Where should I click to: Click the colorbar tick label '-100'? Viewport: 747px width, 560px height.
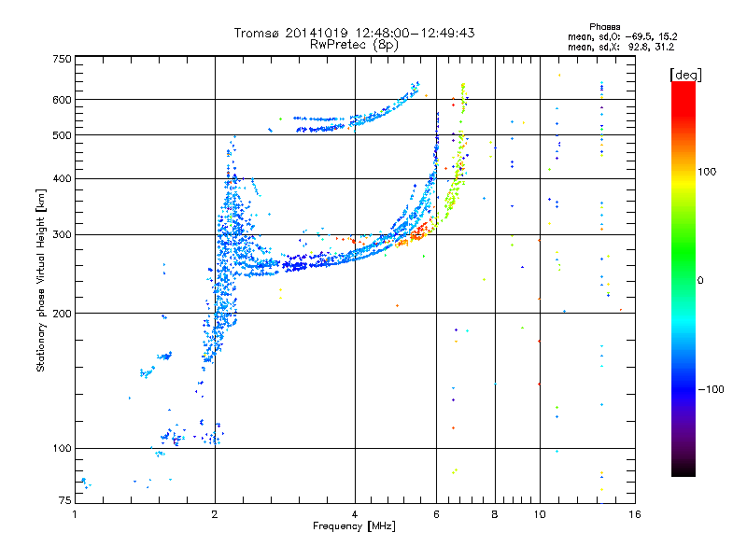[x=711, y=389]
